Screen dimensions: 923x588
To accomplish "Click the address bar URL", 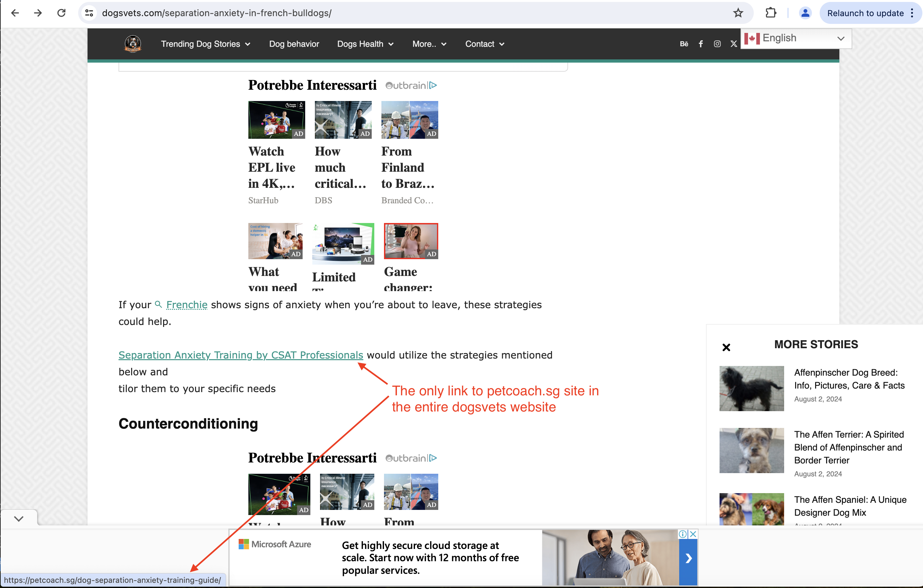I will click(217, 13).
